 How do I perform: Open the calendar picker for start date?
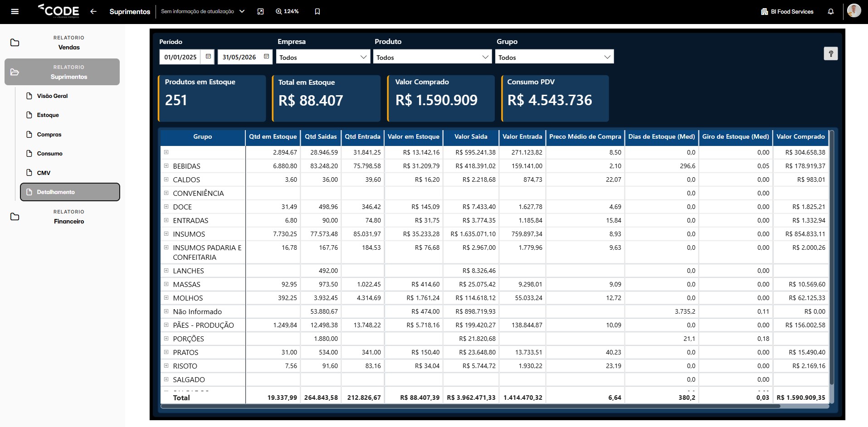coord(208,57)
